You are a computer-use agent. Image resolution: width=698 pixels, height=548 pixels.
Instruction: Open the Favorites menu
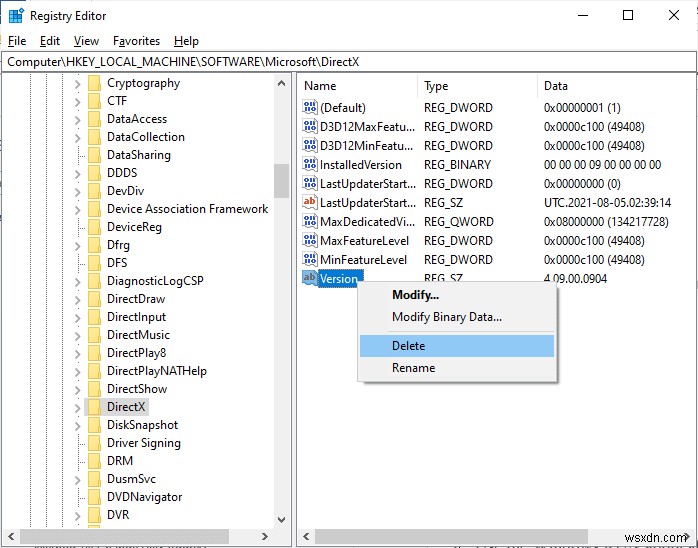(x=136, y=41)
